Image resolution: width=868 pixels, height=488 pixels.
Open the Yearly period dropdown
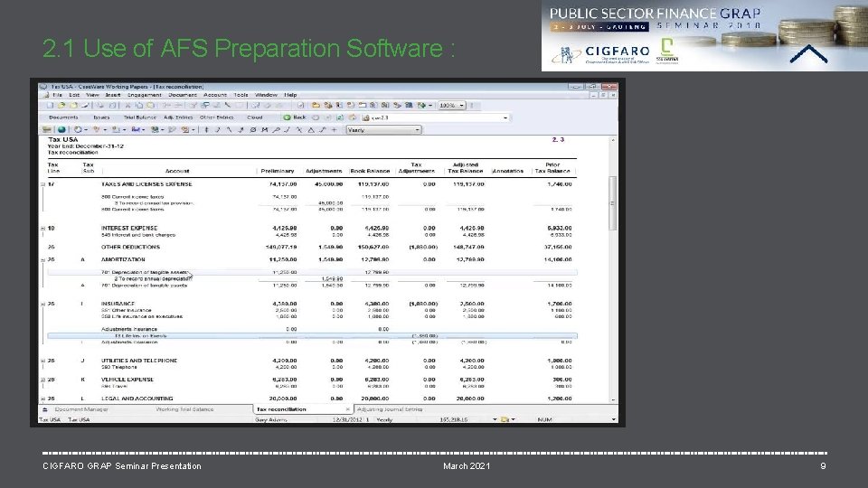418,130
